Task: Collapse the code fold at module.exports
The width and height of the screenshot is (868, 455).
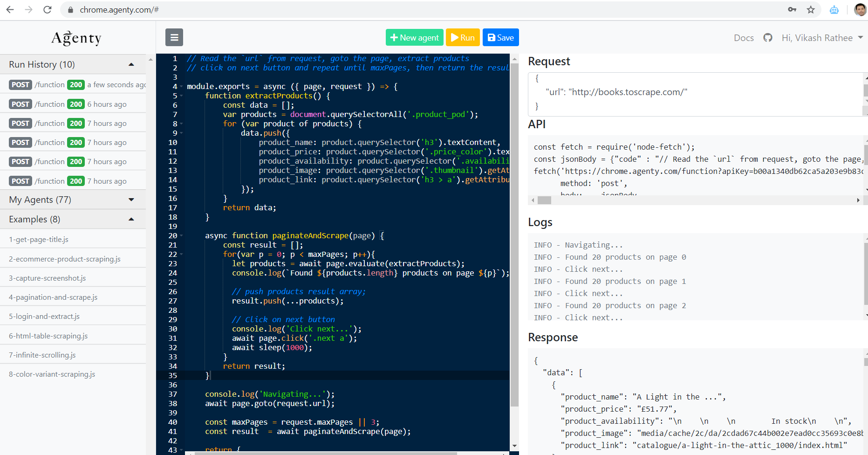Action: tap(181, 86)
